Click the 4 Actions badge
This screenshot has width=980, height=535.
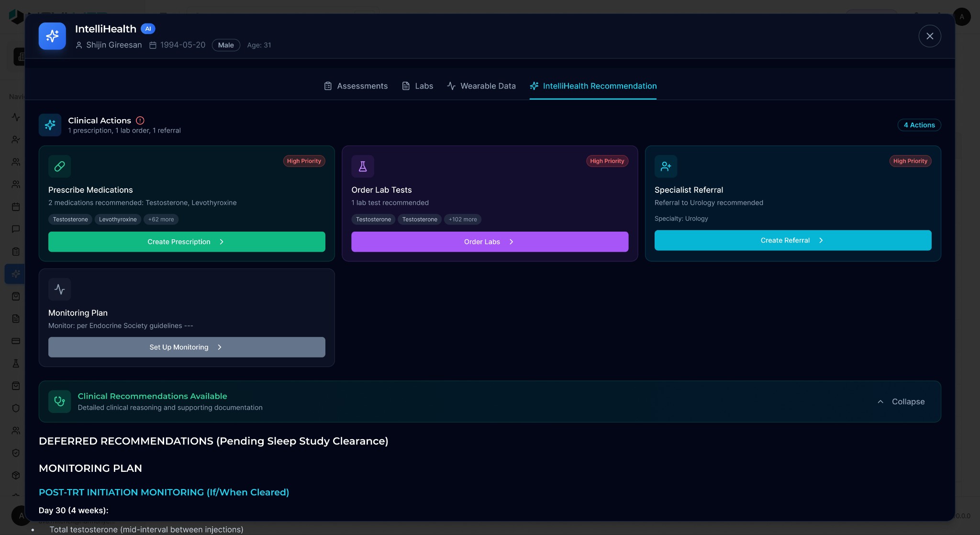[919, 125]
